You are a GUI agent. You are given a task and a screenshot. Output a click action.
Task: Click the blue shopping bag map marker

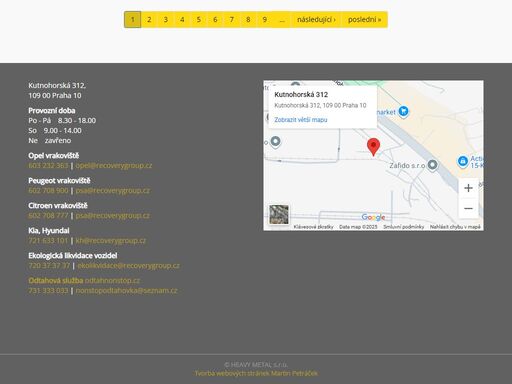coord(463,162)
